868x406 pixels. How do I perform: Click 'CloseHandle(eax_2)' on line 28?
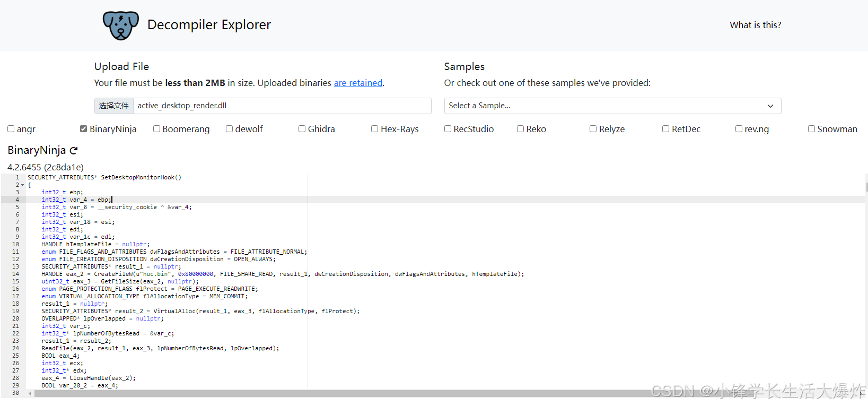click(x=101, y=378)
